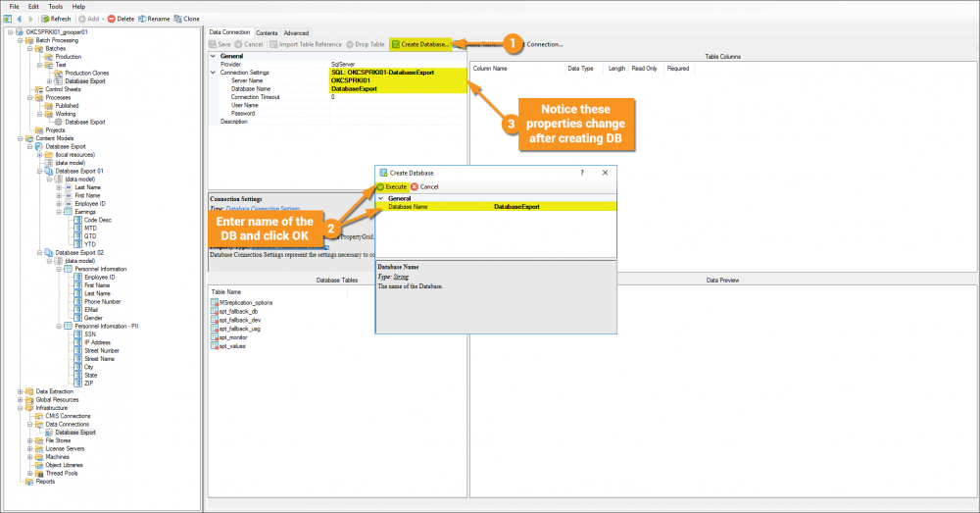
Task: Expand the Global Resources tree node
Action: pos(21,400)
